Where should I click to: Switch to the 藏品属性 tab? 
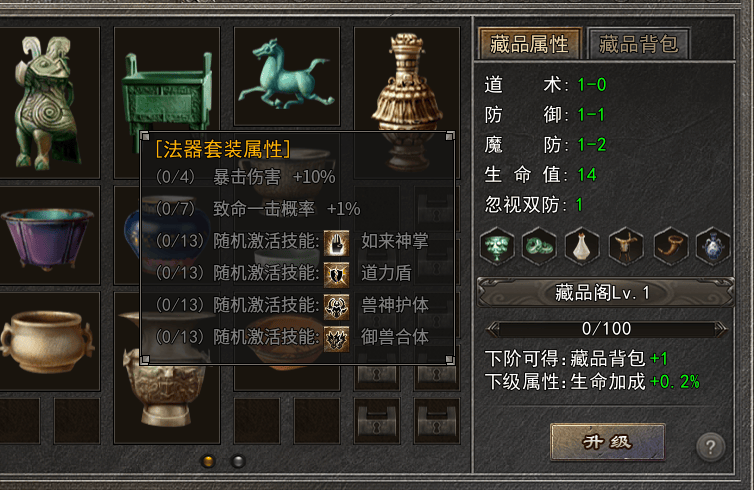click(x=530, y=44)
